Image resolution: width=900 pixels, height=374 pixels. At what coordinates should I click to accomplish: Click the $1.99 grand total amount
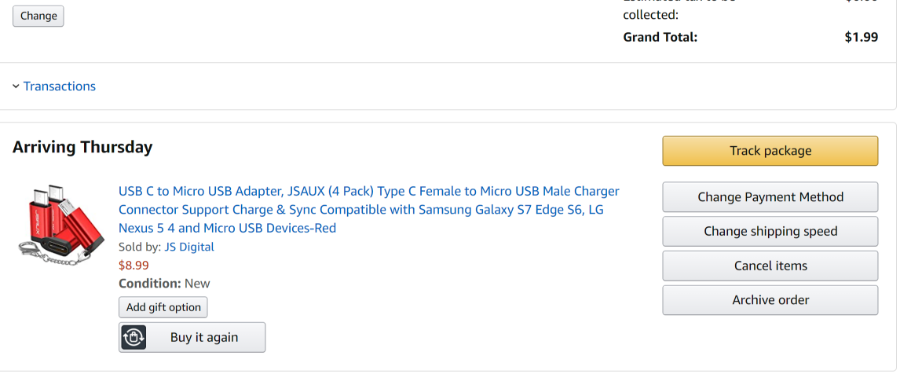tap(861, 37)
